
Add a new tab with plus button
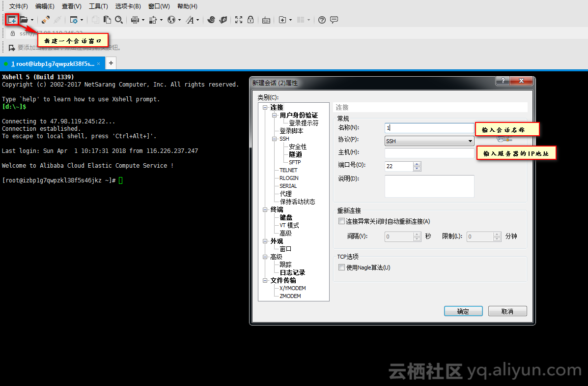111,63
